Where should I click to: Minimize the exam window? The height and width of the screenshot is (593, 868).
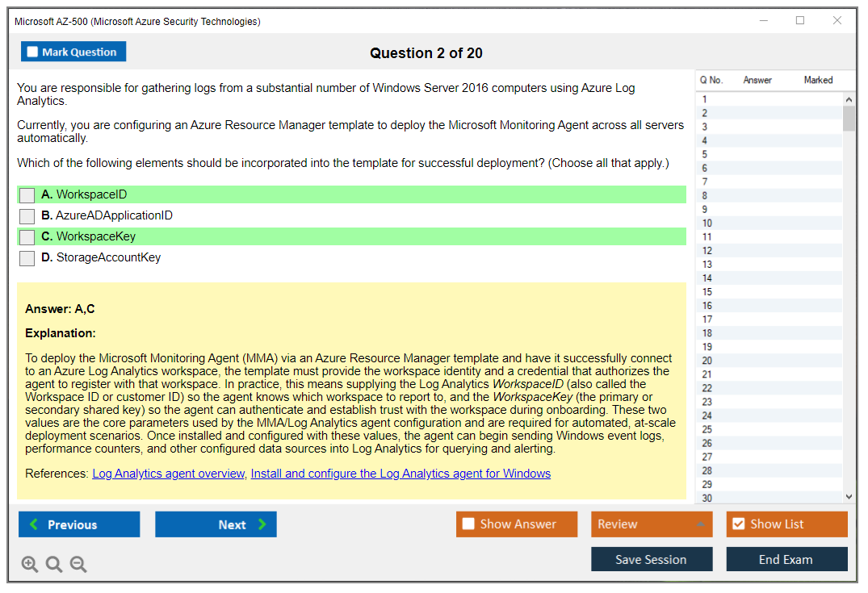[763, 21]
